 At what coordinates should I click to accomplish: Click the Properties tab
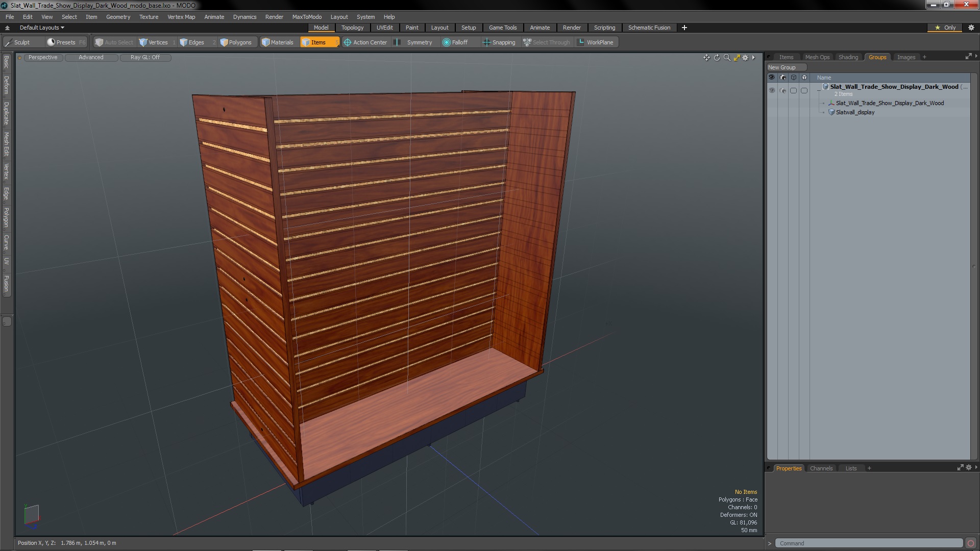789,468
